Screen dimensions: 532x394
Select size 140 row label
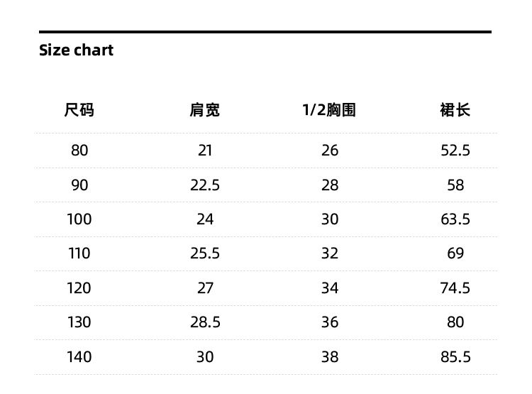[x=79, y=357]
